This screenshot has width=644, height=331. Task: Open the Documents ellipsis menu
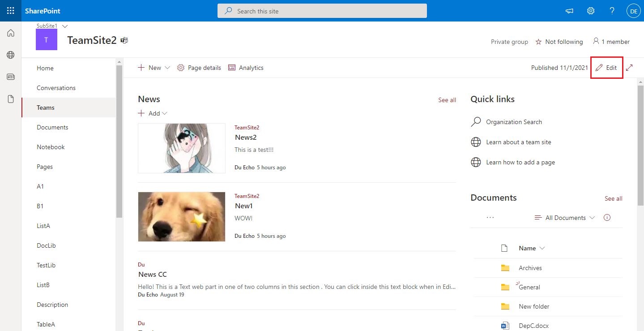(x=490, y=218)
